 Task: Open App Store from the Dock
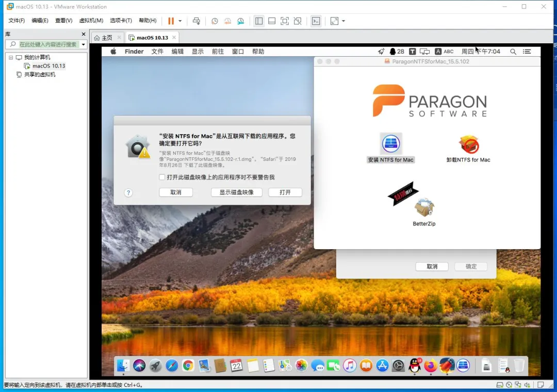click(382, 365)
